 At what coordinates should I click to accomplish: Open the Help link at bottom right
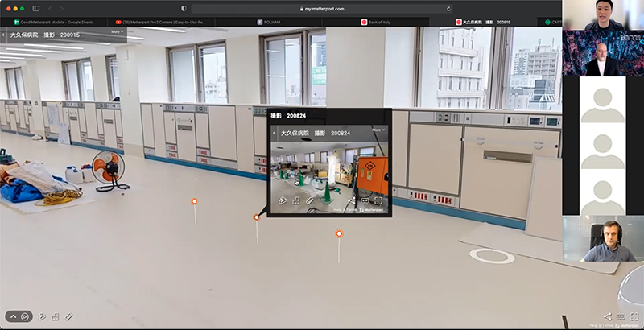593,325
